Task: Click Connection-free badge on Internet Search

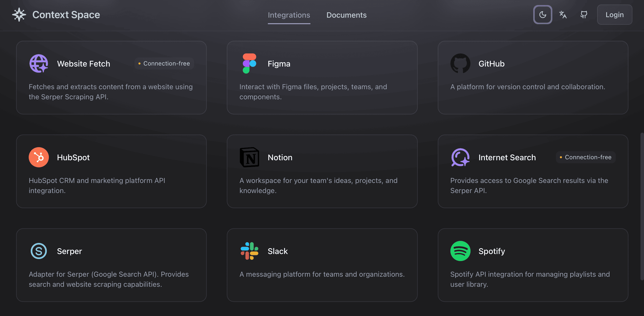Action: click(586, 157)
